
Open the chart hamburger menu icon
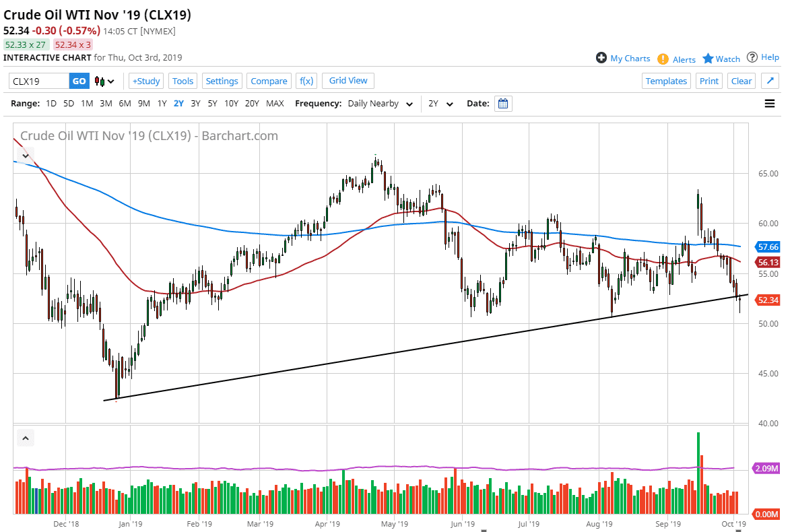pyautogui.click(x=769, y=103)
